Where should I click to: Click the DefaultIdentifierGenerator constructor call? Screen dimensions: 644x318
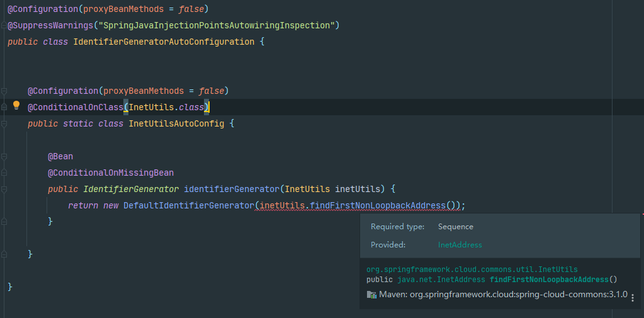tap(189, 205)
